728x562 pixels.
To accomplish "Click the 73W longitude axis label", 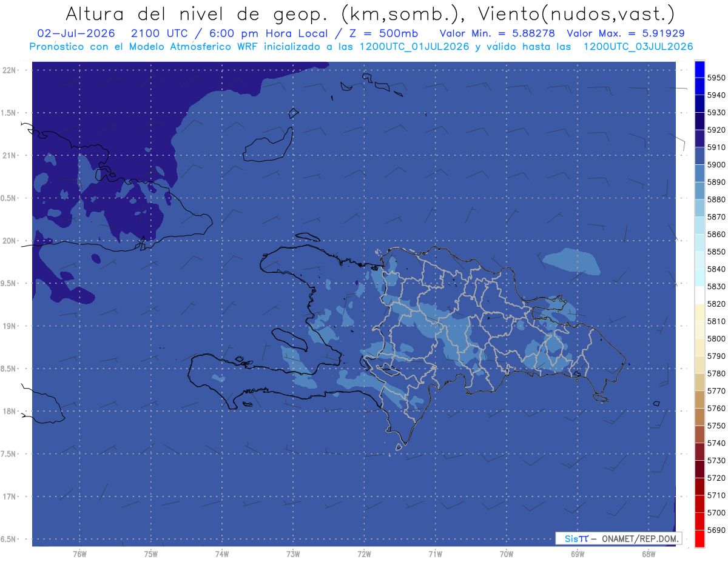I will [x=293, y=554].
